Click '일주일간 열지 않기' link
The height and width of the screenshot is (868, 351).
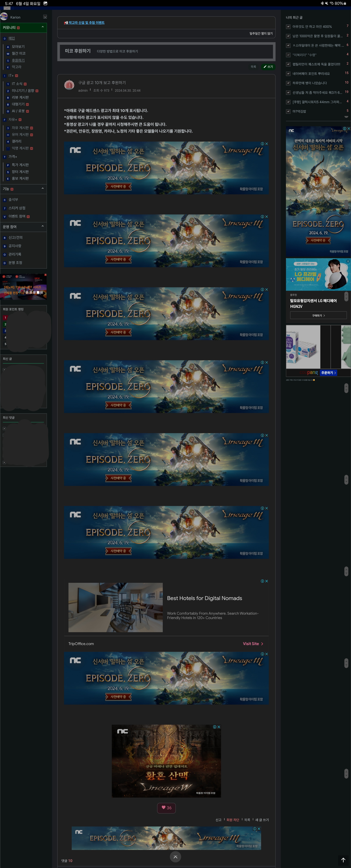pyautogui.click(x=261, y=33)
